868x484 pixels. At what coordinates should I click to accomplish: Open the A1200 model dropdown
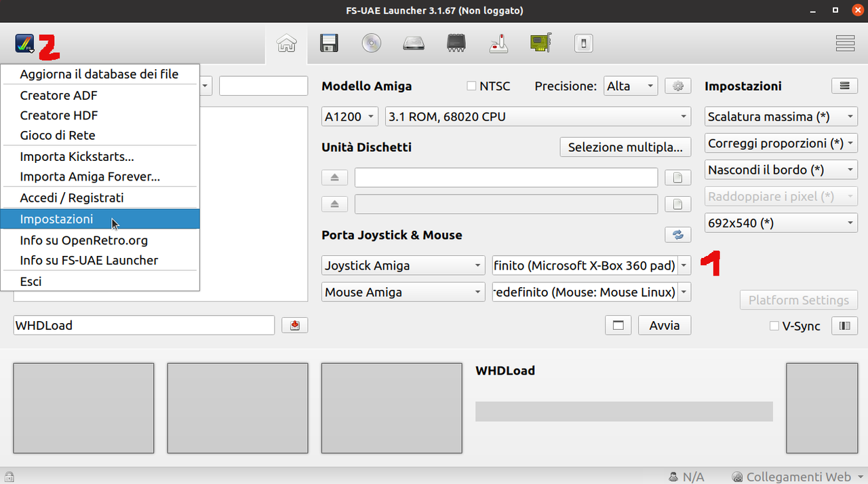350,117
